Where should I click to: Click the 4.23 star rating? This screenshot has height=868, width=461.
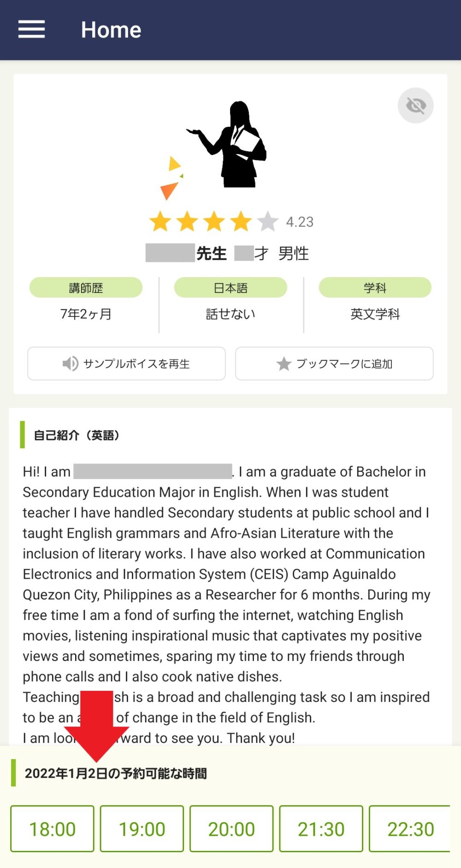coord(300,222)
